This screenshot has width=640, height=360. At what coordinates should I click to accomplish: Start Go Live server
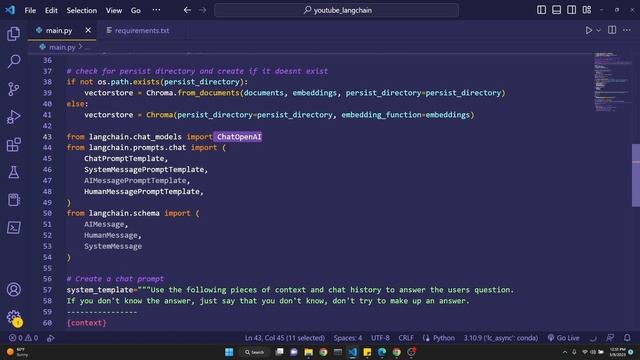pyautogui.click(x=564, y=338)
